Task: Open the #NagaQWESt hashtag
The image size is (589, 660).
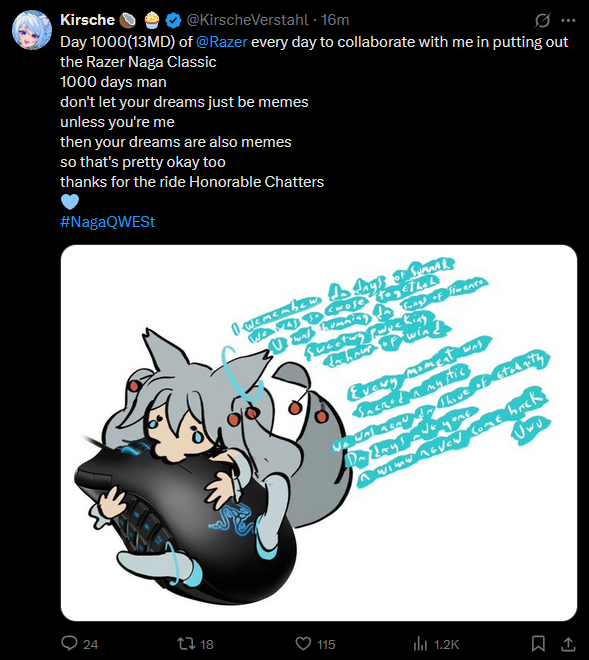Action: pos(108,222)
